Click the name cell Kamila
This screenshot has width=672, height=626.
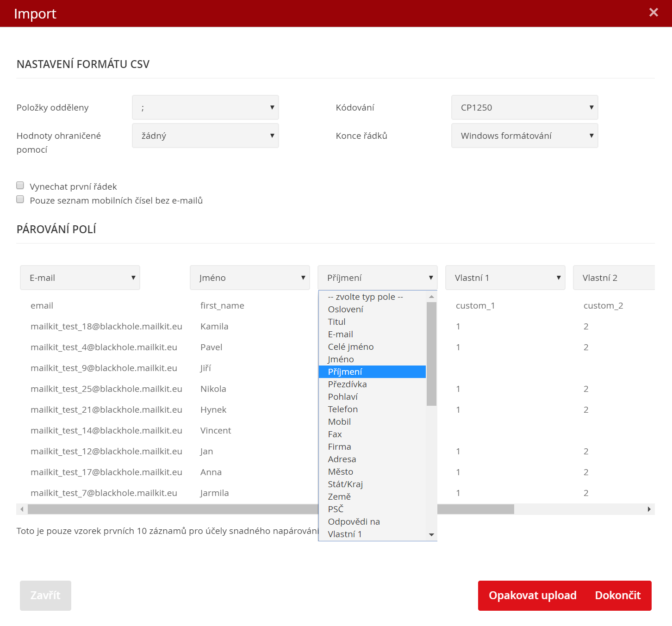[x=214, y=327]
